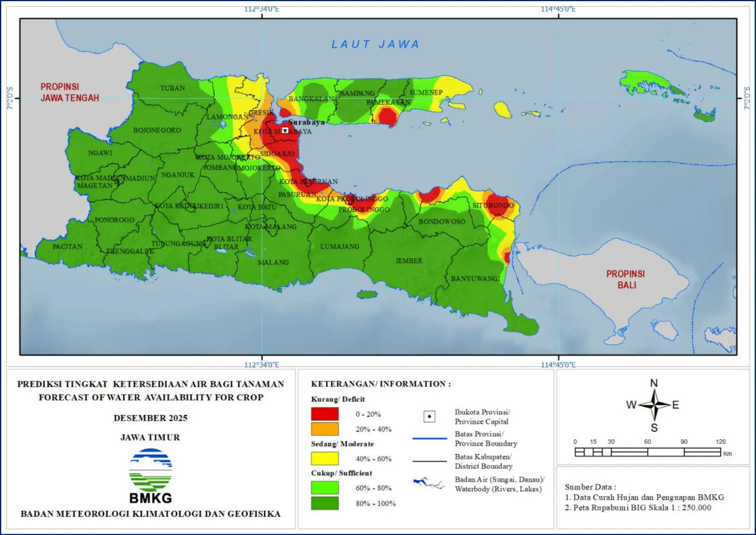The height and width of the screenshot is (535, 756).
Task: Click the blue Province Boundary line sample
Action: (x=429, y=439)
